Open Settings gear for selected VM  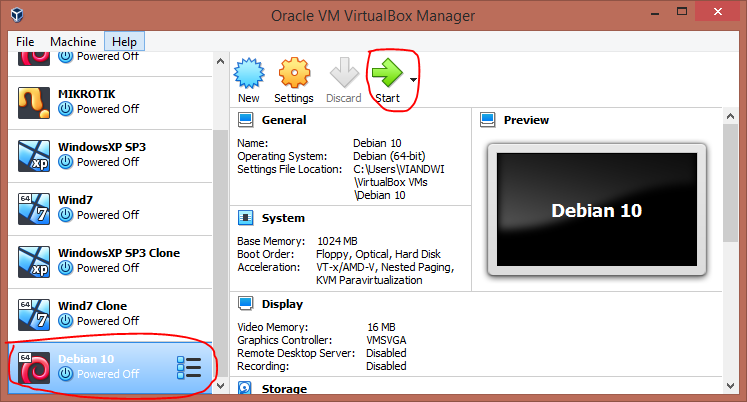pyautogui.click(x=294, y=73)
